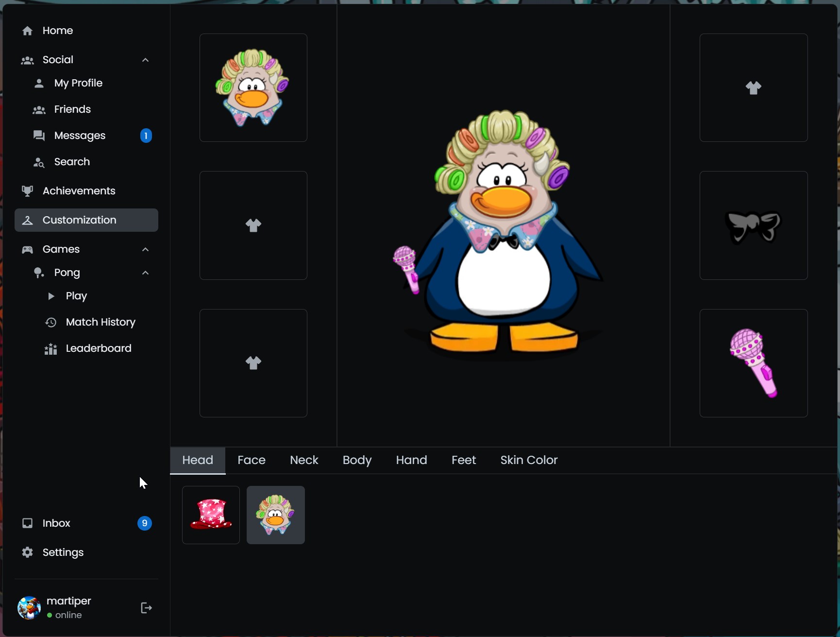This screenshot has width=840, height=637.
Task: Select the hair curlers head item
Action: tap(275, 515)
